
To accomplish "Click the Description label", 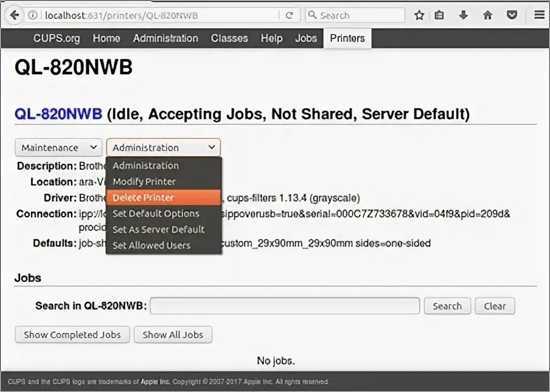I will coord(47,166).
